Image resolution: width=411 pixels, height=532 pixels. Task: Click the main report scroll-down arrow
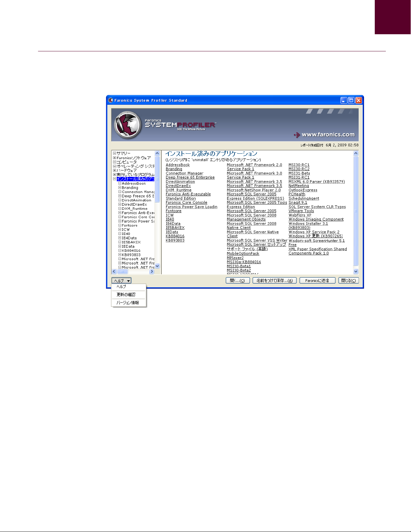click(x=356, y=271)
